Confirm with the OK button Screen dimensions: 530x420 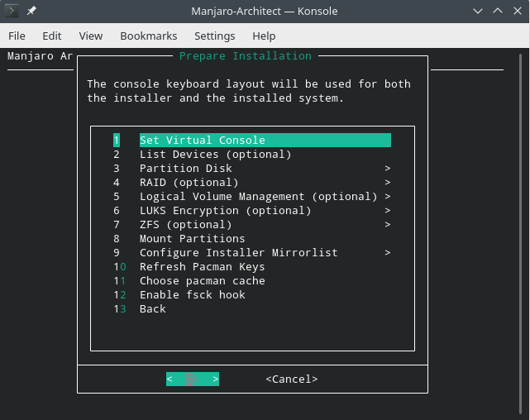click(x=193, y=379)
